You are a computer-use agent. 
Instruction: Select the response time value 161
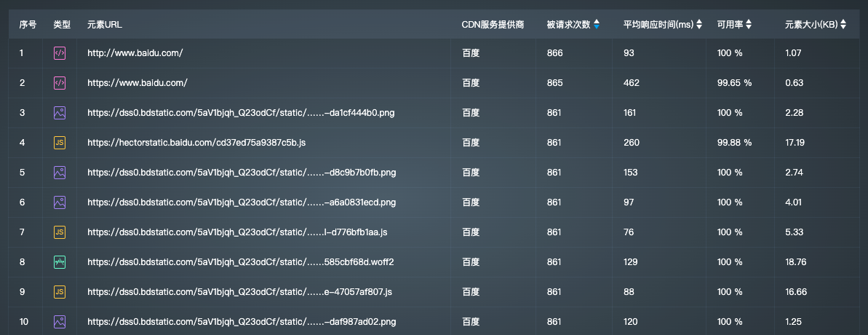pyautogui.click(x=631, y=113)
